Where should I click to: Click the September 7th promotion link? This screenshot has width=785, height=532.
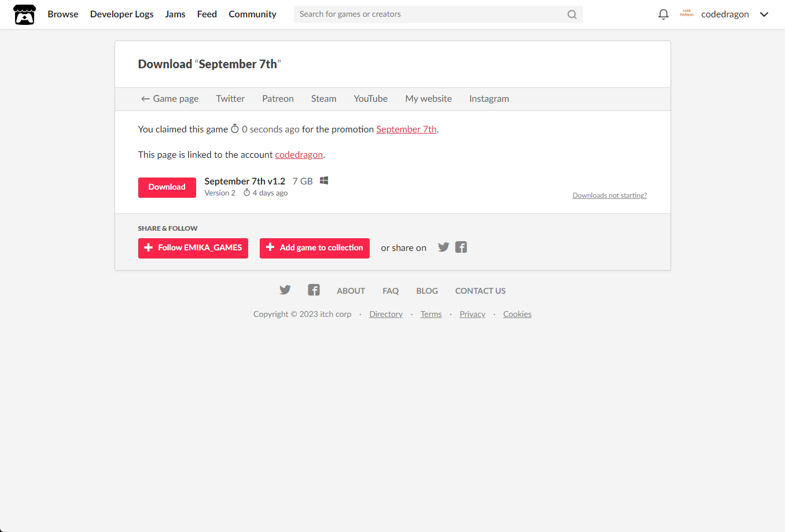[407, 130]
